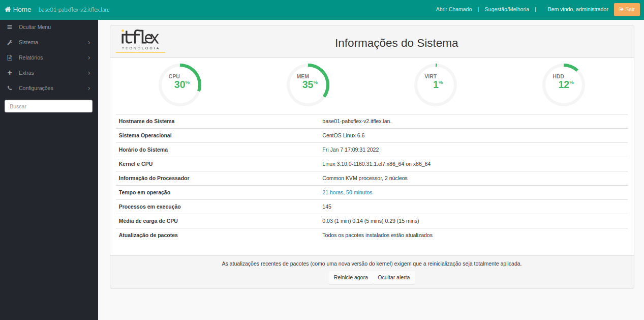Screen dimensions: 644x320
Task: Focus the Buscar search field
Action: 48,106
